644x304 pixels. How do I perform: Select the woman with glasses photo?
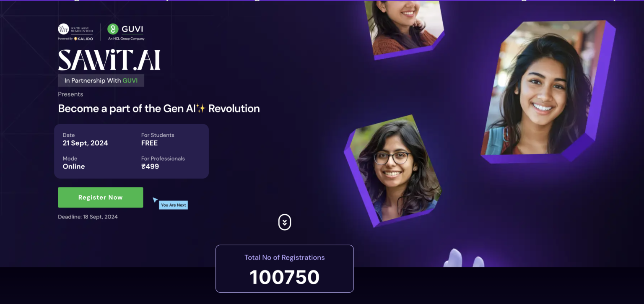point(392,170)
